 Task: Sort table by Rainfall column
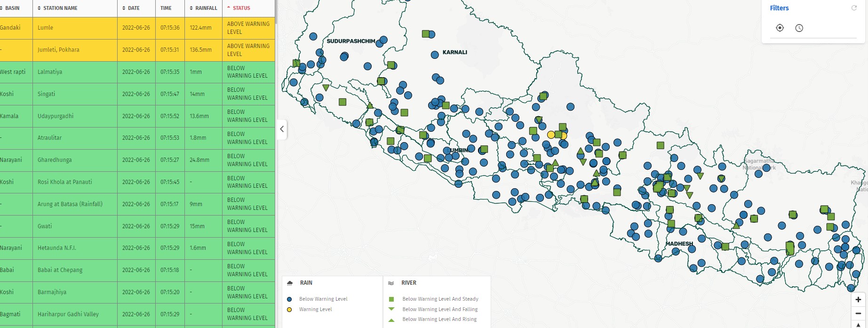203,8
